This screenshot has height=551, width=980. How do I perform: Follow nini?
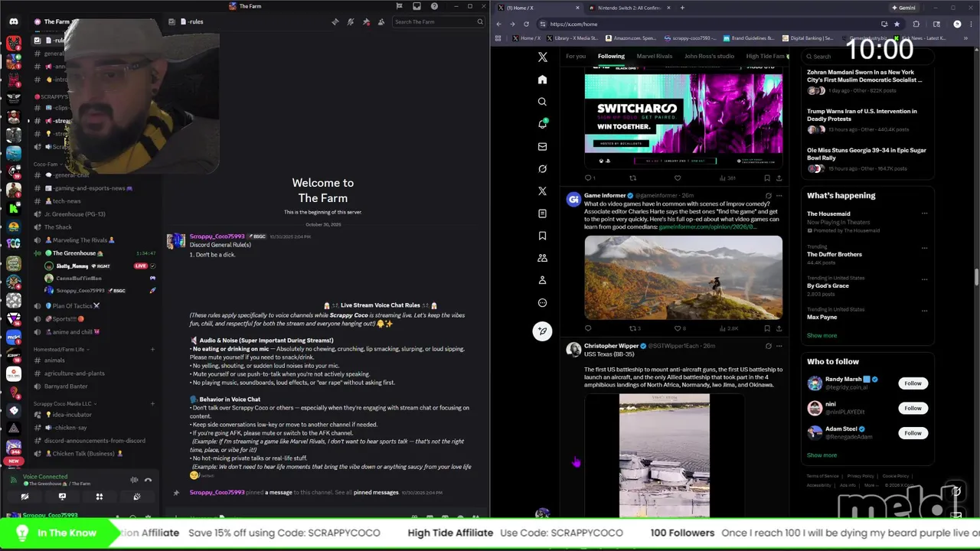click(913, 408)
